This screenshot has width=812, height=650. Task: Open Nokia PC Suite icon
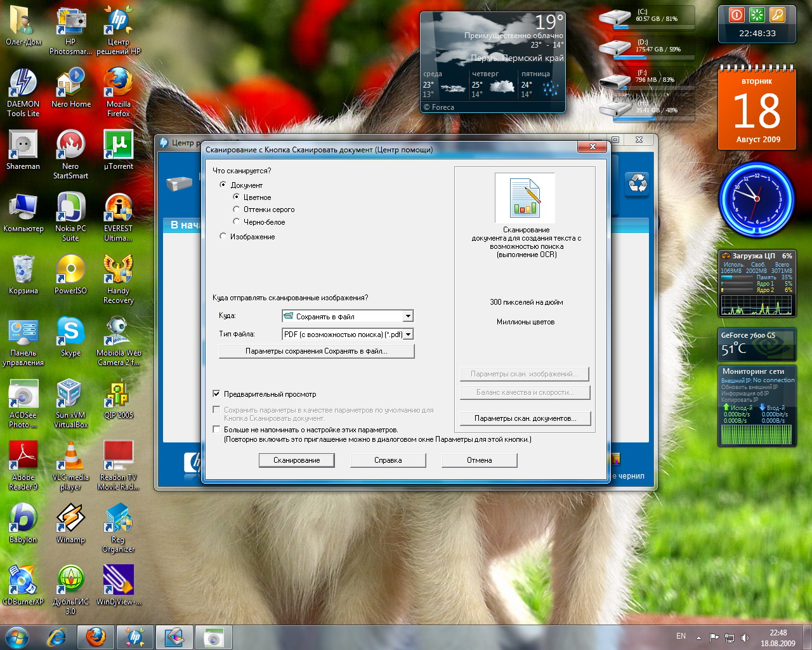(x=70, y=218)
